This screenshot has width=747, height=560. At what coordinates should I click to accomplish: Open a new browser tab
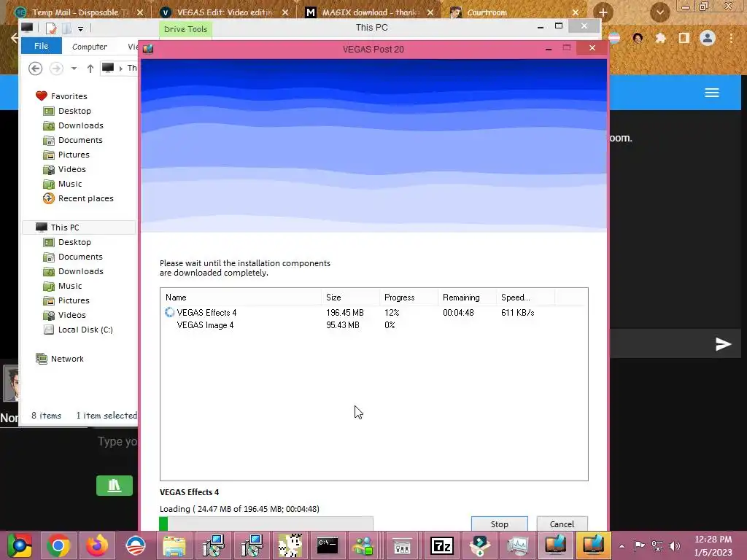pyautogui.click(x=603, y=12)
